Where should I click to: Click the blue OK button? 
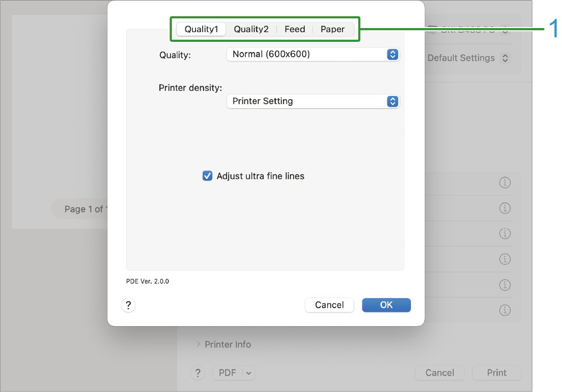(386, 305)
